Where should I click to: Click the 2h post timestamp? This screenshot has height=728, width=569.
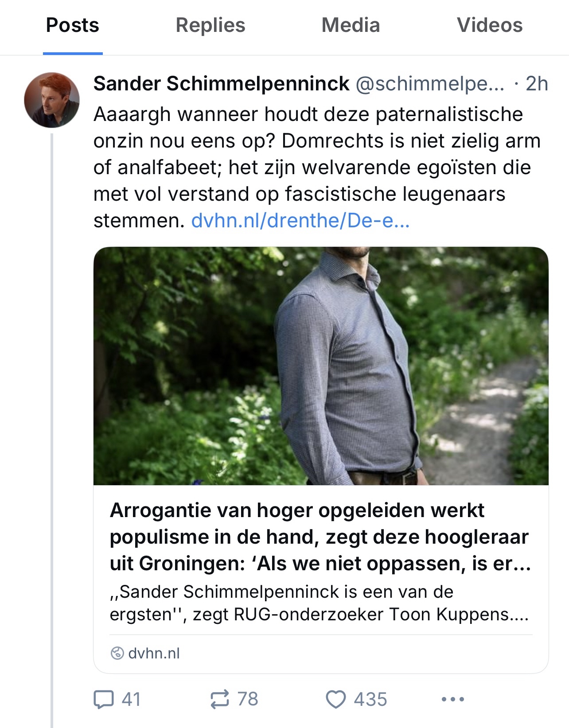(x=537, y=84)
